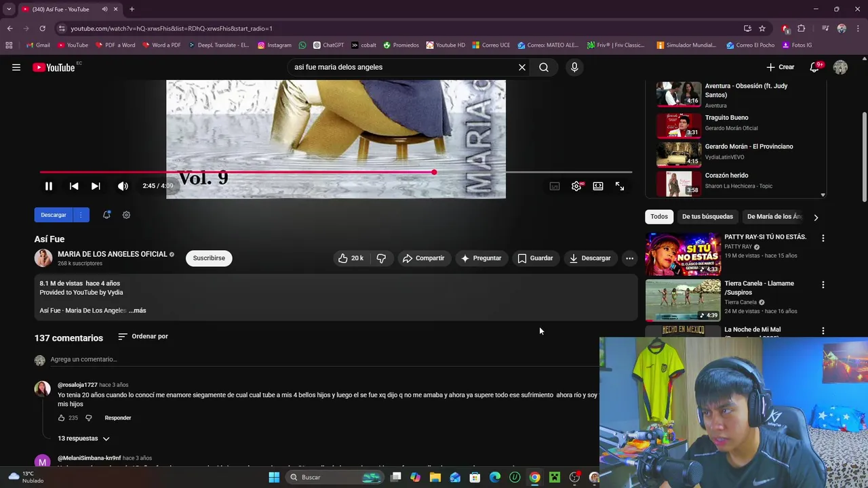
Task: Expand description with ...más
Action: point(138,310)
